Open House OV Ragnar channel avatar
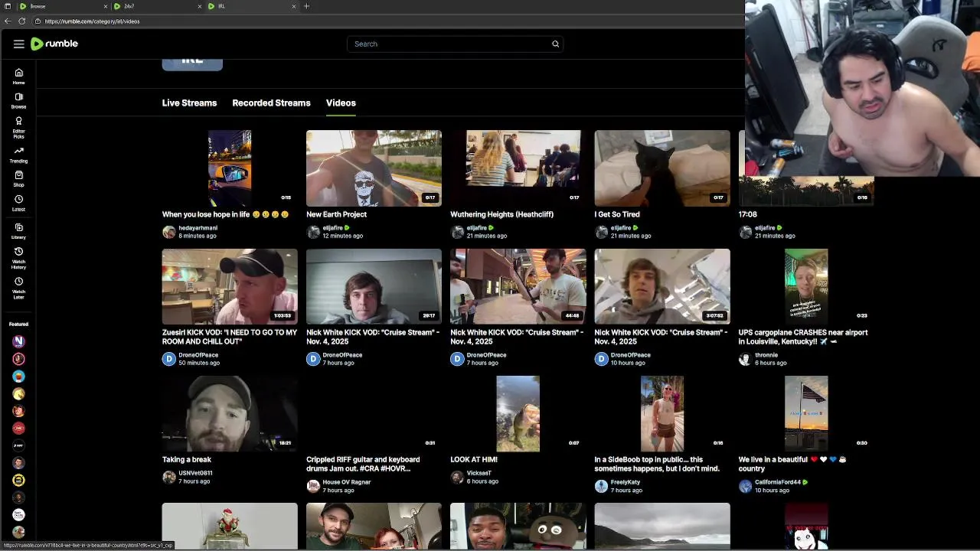 click(312, 486)
